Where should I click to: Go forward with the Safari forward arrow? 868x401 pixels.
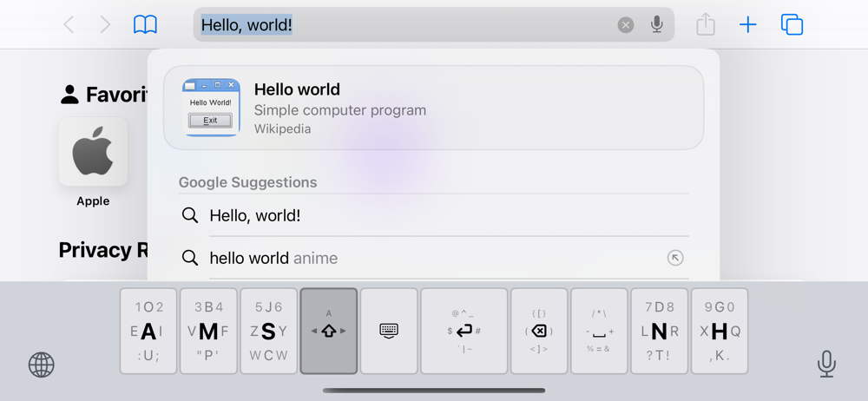(105, 25)
